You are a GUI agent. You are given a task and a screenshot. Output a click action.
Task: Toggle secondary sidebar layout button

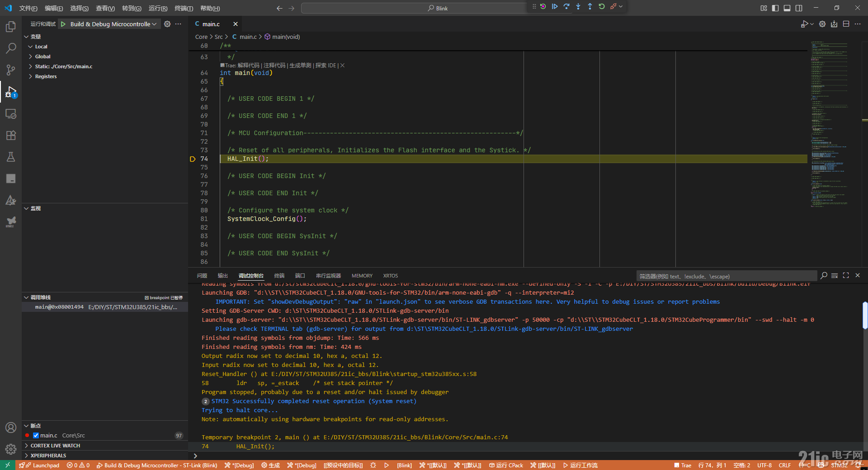pos(799,8)
